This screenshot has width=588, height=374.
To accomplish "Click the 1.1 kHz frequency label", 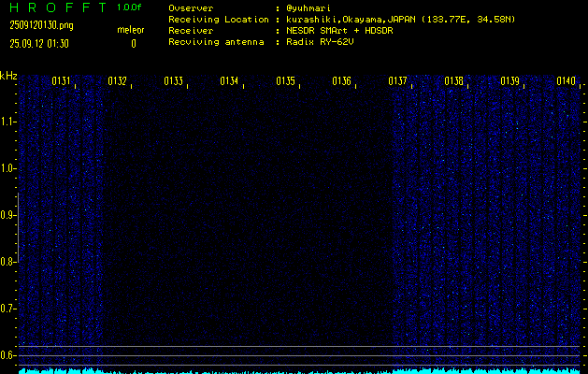I will [x=7, y=122].
